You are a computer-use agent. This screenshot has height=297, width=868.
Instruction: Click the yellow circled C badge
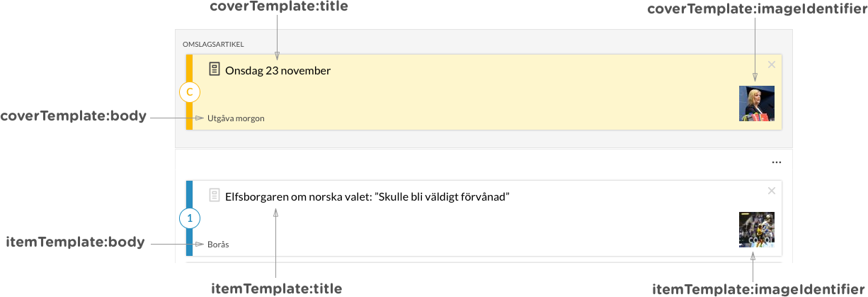190,92
